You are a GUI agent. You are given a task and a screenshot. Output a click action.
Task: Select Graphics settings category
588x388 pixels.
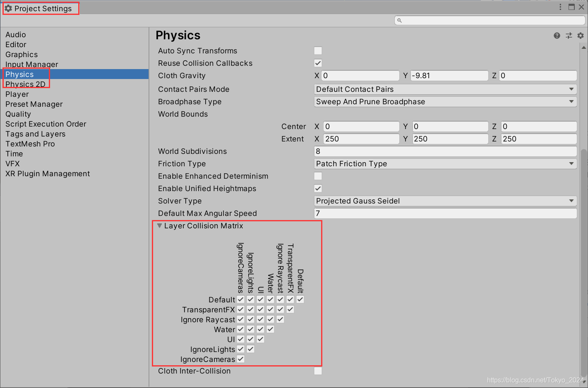(x=22, y=55)
